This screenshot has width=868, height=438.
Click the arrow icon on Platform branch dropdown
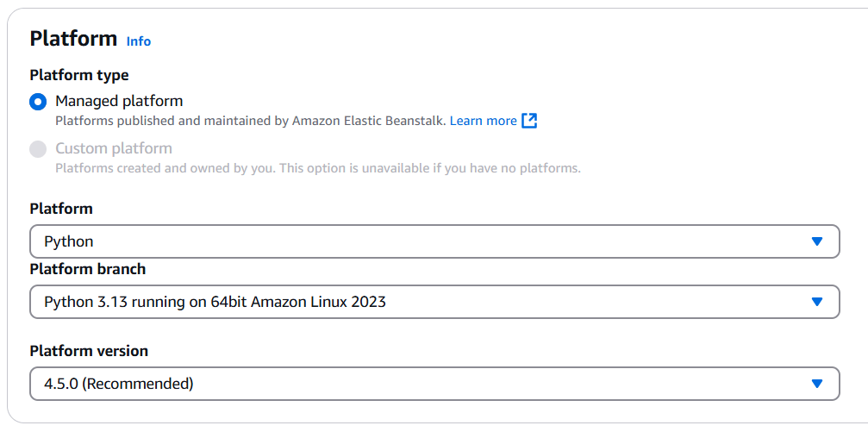[x=817, y=302]
